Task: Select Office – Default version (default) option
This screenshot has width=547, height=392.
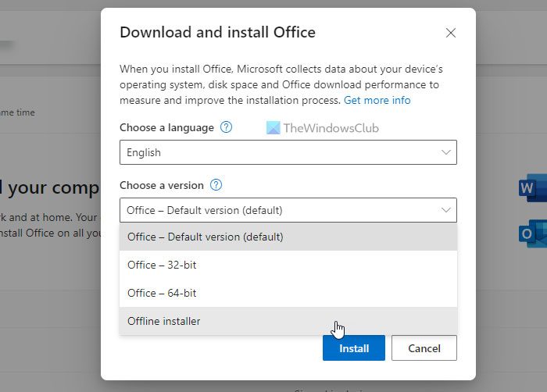Action: tap(288, 237)
